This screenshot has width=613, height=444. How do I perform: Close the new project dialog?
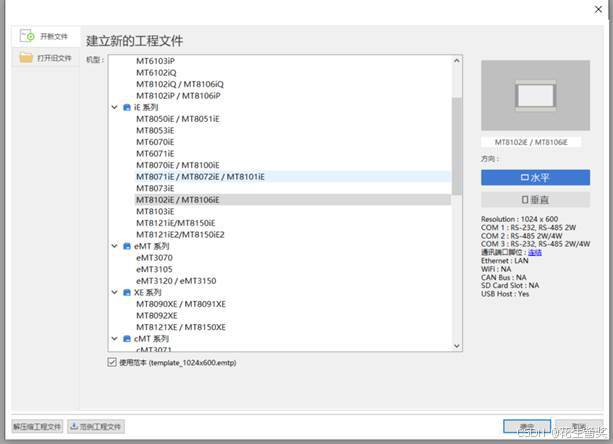(x=598, y=9)
